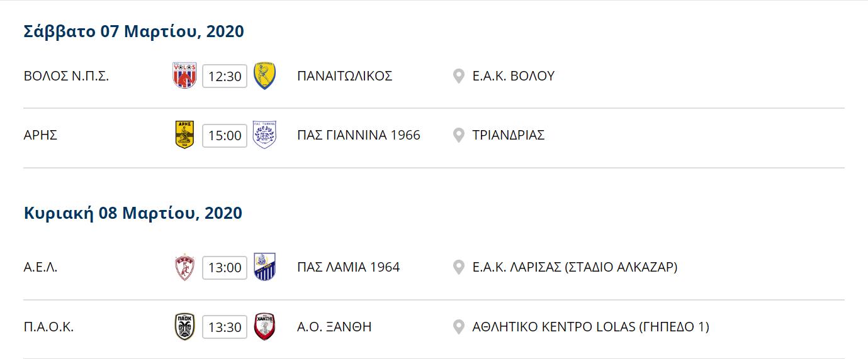The width and height of the screenshot is (868, 359).
Task: Click the A.O. Xanthi red crest
Action: 264,326
